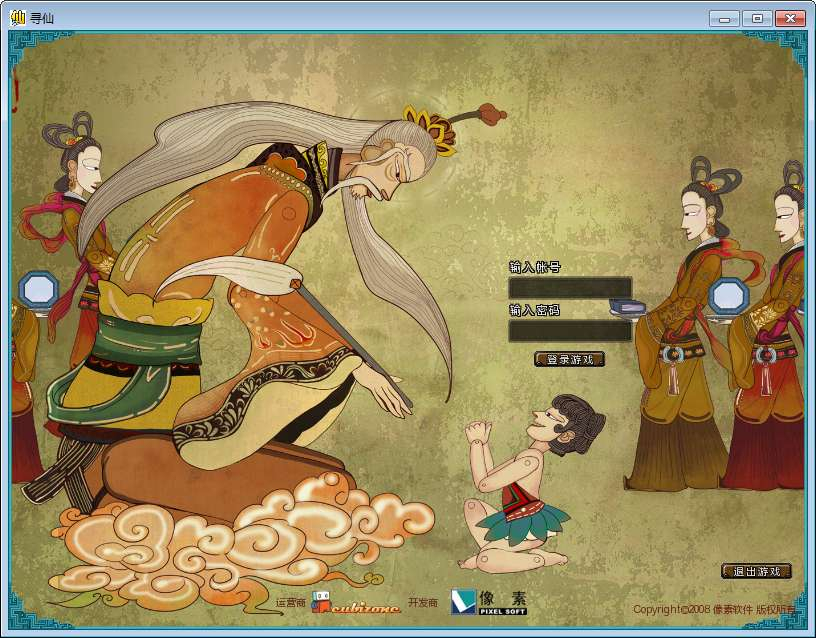The height and width of the screenshot is (638, 816).
Task: Click the 输入帐号 label text
Action: [534, 267]
